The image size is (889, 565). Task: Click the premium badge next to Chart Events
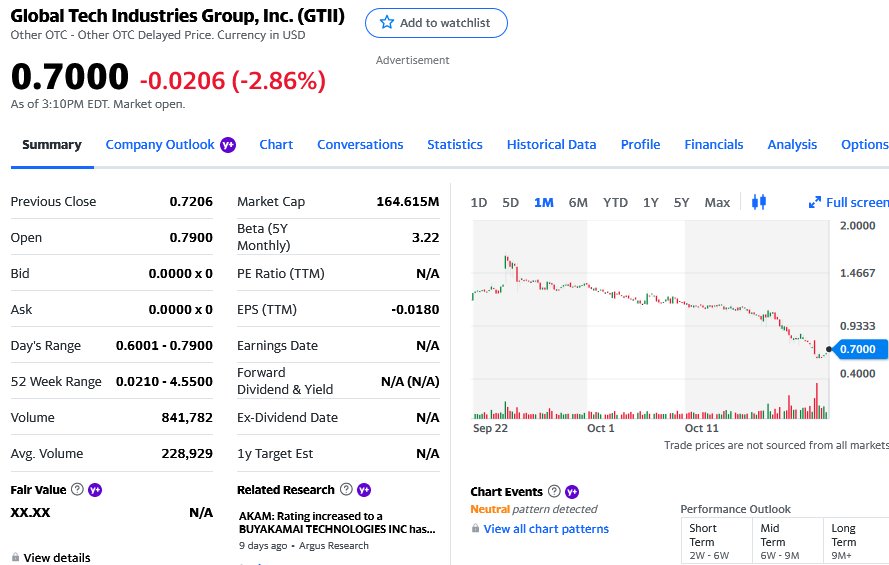tap(572, 491)
